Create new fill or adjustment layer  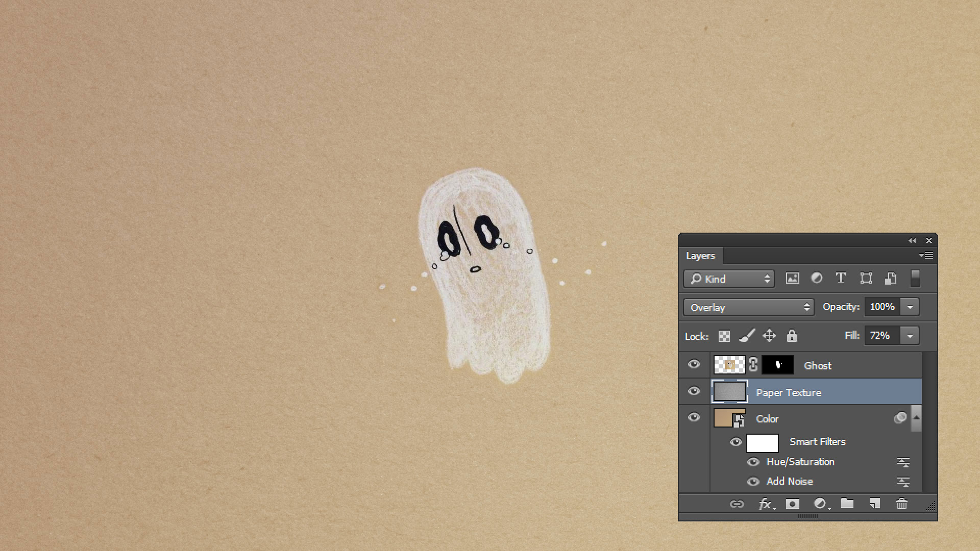[821, 504]
